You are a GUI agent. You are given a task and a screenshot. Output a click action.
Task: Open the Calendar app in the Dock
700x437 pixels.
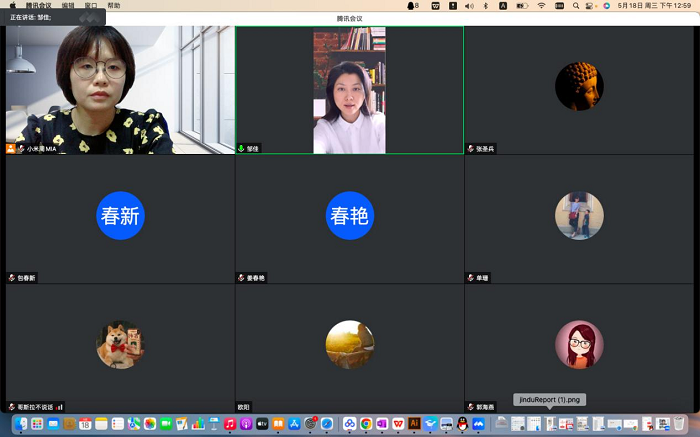click(85, 424)
